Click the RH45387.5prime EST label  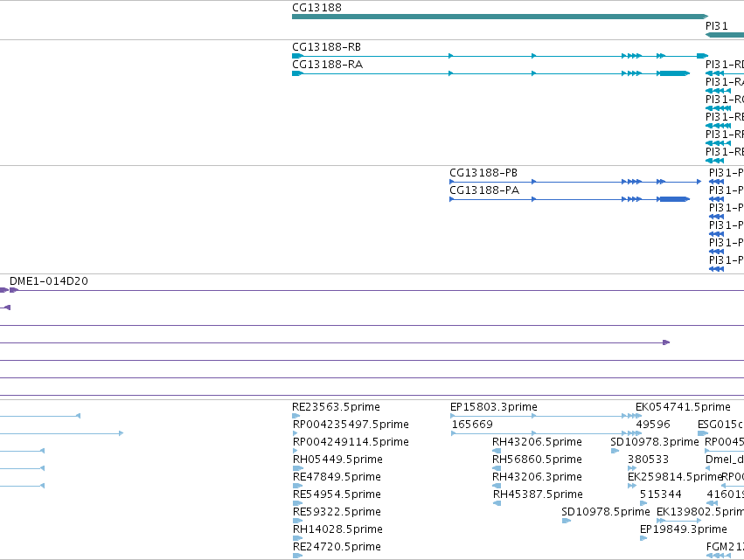click(538, 494)
